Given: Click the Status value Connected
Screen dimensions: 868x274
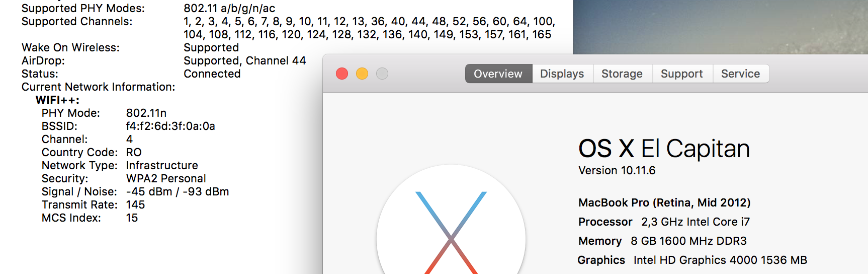Looking at the screenshot, I should (x=212, y=74).
